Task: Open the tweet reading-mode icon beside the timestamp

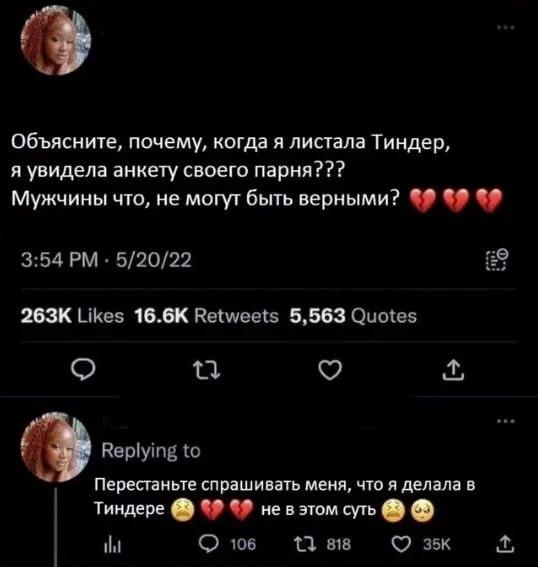Action: click(497, 259)
